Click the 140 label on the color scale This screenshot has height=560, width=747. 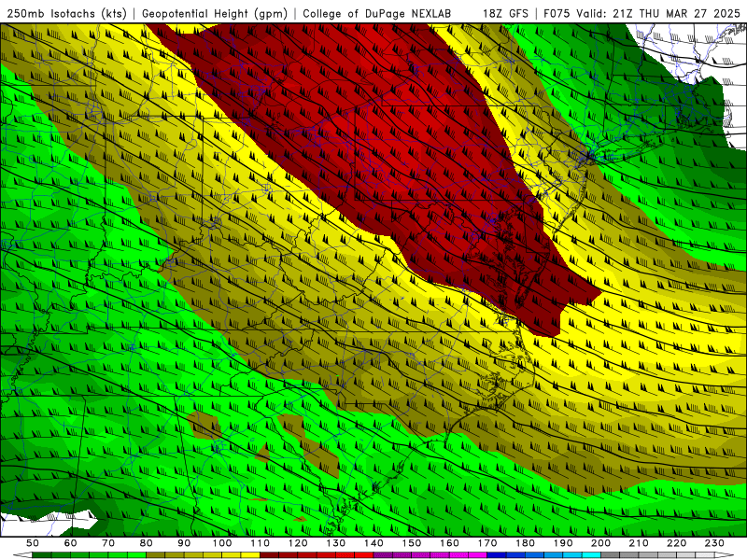click(373, 543)
